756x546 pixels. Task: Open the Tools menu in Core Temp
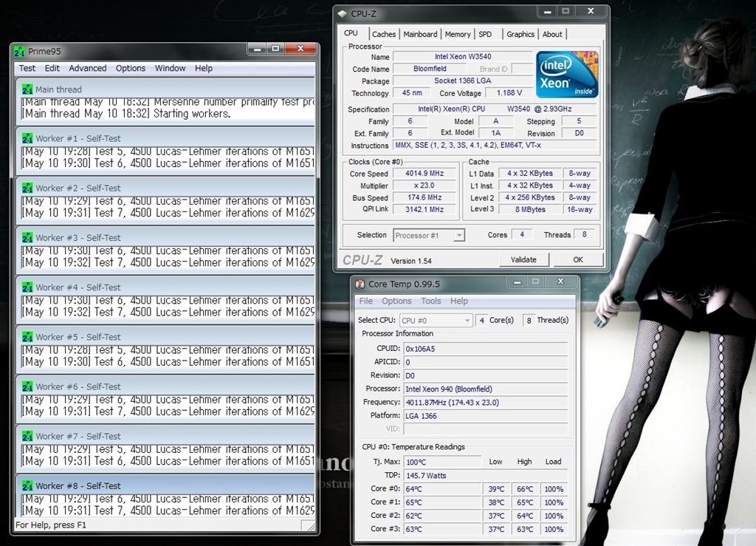click(x=430, y=301)
